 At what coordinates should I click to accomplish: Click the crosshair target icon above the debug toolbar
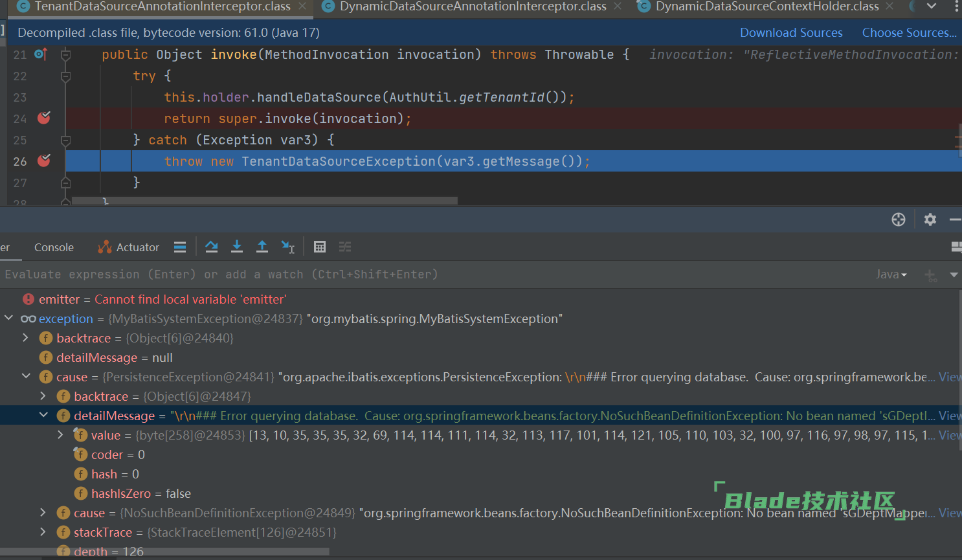899,219
